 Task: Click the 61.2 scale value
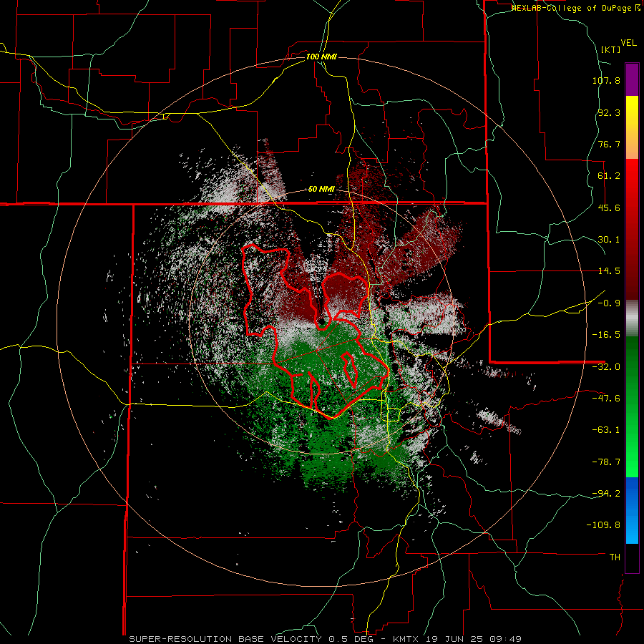coord(609,176)
